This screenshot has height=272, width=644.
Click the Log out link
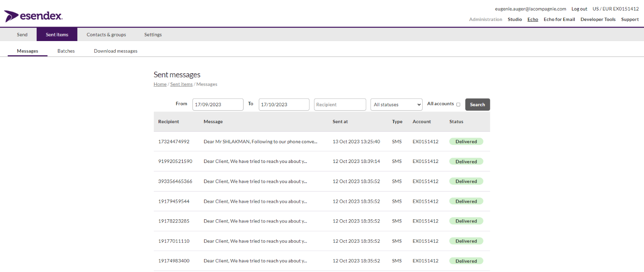coord(579,9)
